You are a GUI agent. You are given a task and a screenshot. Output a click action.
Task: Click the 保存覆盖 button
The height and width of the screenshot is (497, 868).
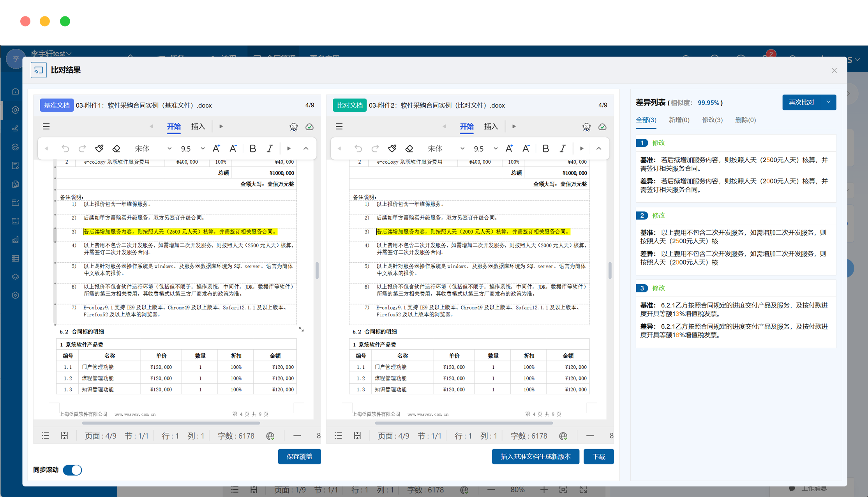(x=299, y=456)
